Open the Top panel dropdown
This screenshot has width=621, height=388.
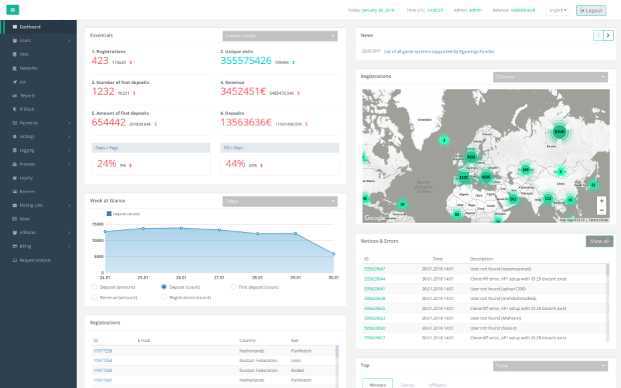coord(551,366)
